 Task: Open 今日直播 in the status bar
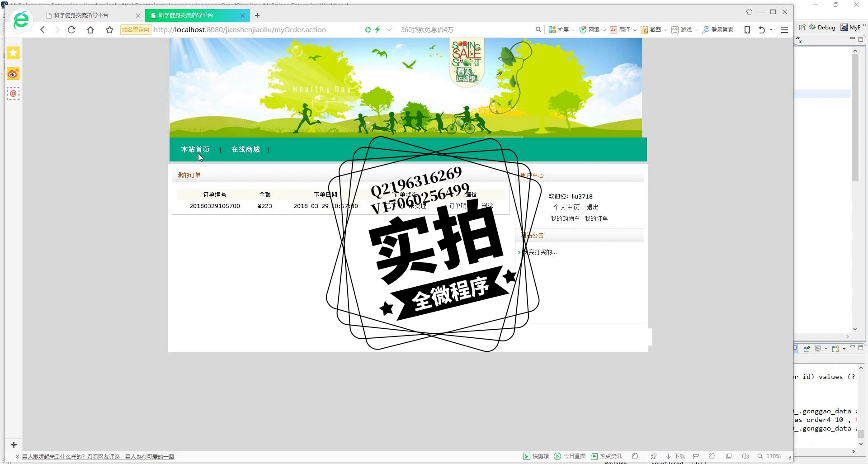click(570, 456)
